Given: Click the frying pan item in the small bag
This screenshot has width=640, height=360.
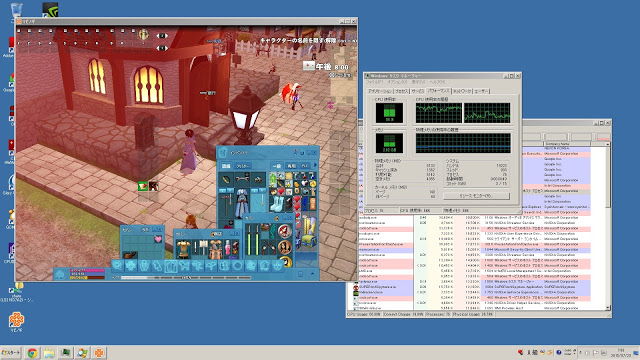Looking at the screenshot, I should click(130, 255).
